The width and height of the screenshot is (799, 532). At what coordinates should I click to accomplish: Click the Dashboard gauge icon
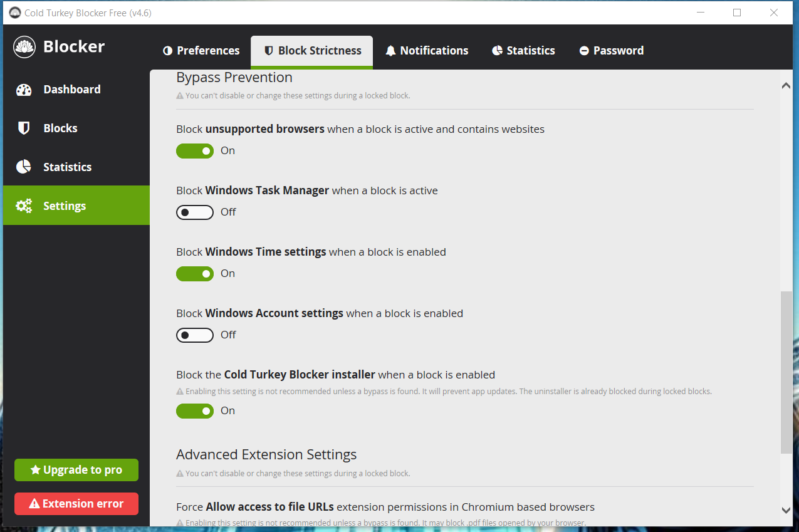24,90
